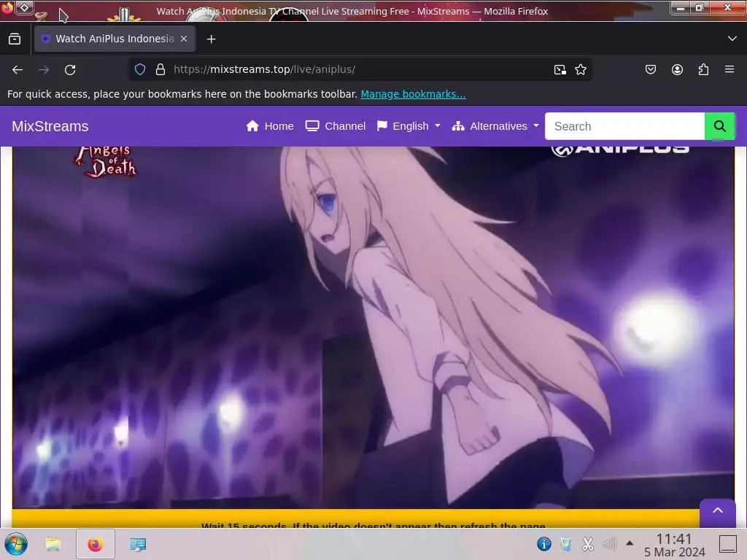The width and height of the screenshot is (747, 560).
Task: Bookmark this page with star icon
Action: click(580, 69)
